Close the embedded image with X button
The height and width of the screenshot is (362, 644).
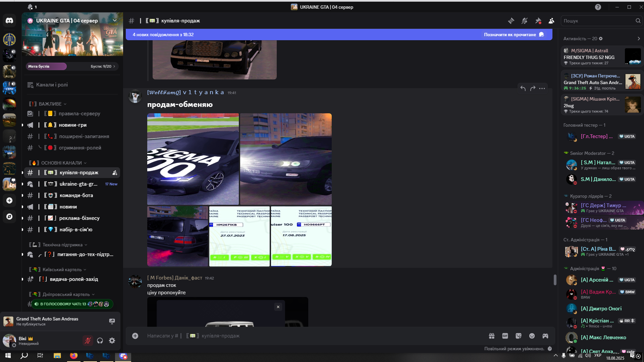(278, 307)
